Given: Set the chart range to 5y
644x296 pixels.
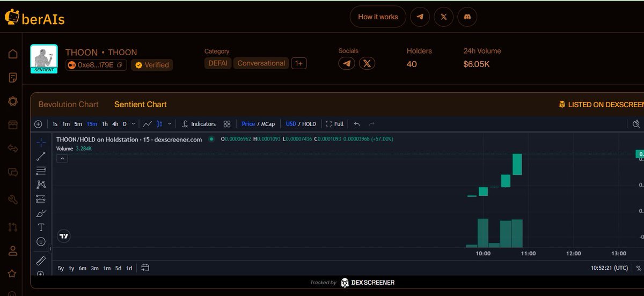Looking at the screenshot, I should 61,268.
